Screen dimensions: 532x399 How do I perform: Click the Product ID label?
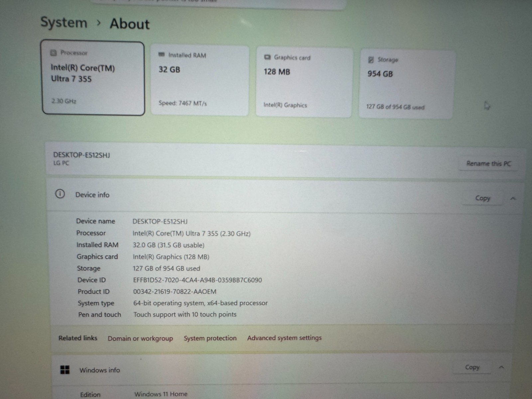(93, 292)
